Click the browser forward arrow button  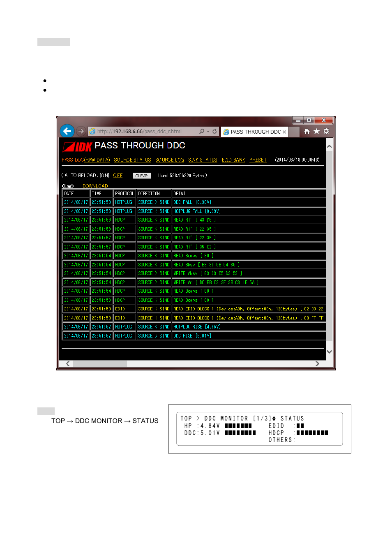81,131
